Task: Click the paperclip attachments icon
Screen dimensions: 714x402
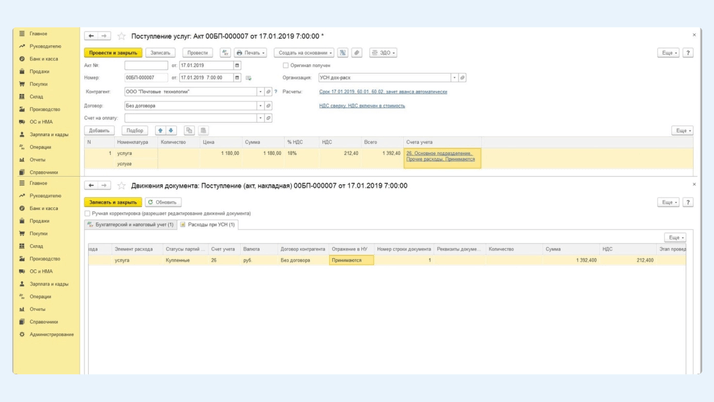Action: click(x=357, y=53)
